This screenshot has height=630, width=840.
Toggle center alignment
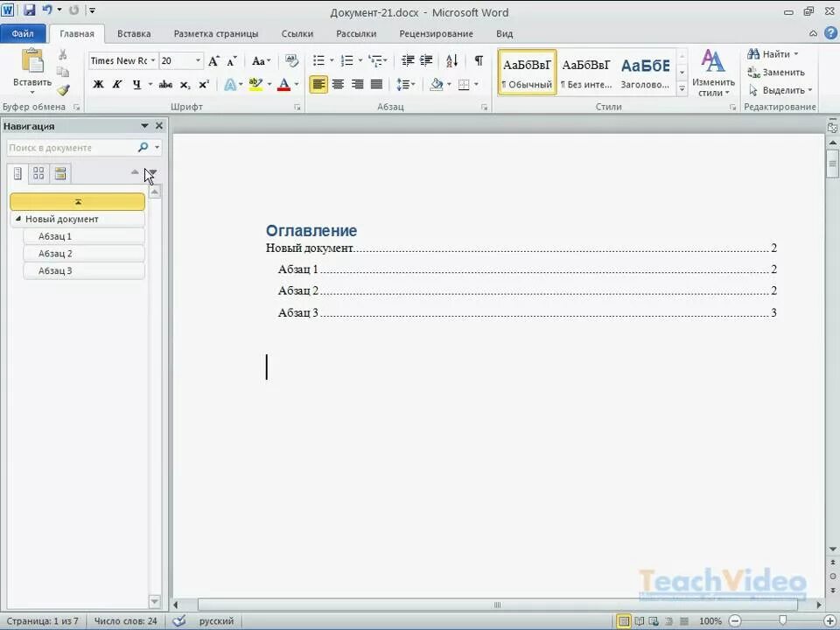338,85
